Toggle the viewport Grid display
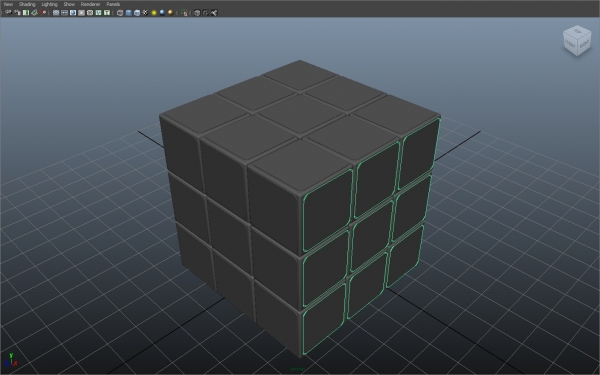This screenshot has height=375, width=600. (x=56, y=13)
